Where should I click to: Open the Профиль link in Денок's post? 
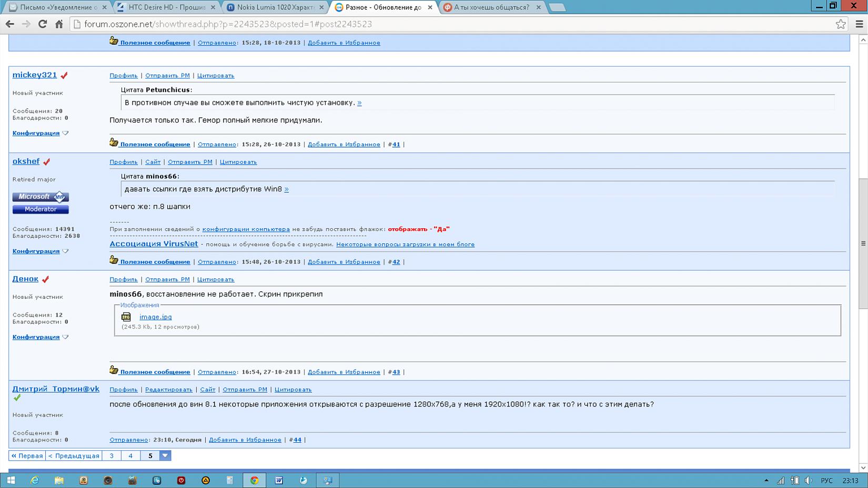coord(124,279)
